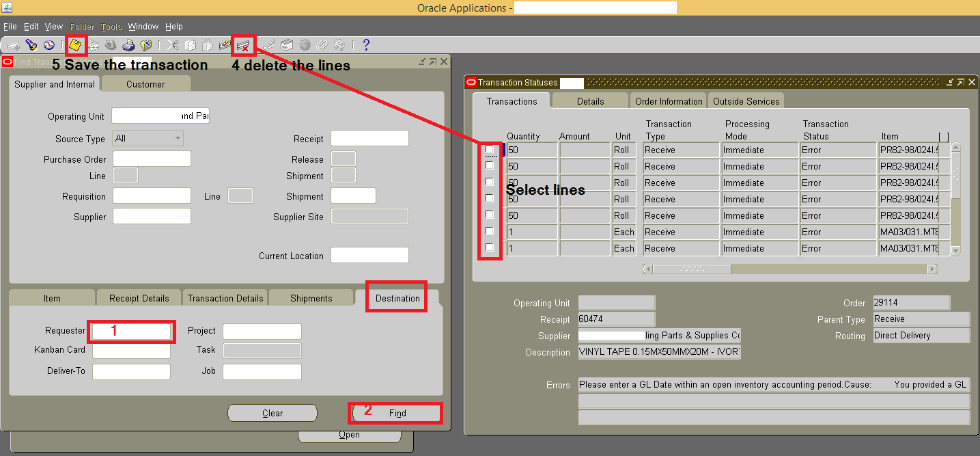
Task: Tick checkbox of third Roll row
Action: coord(490,182)
